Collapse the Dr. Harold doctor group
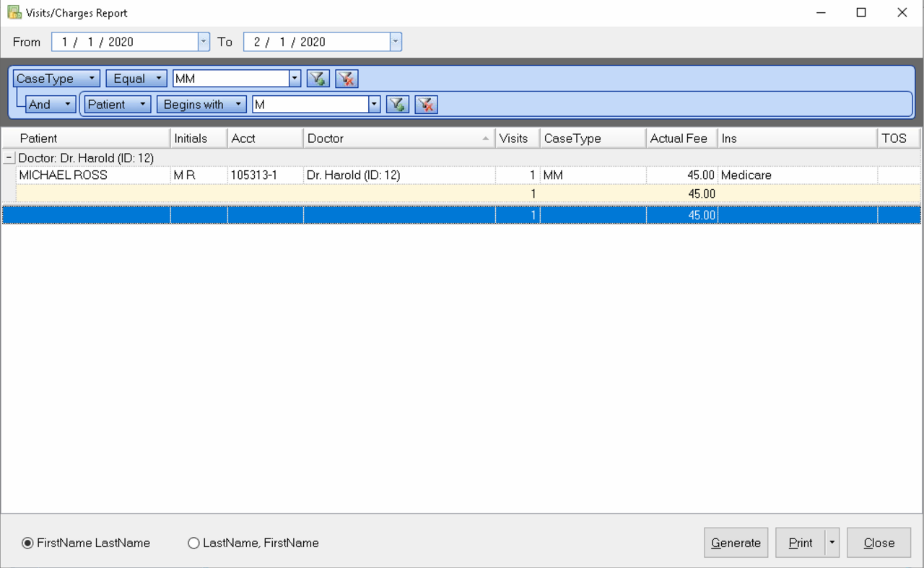 9,157
